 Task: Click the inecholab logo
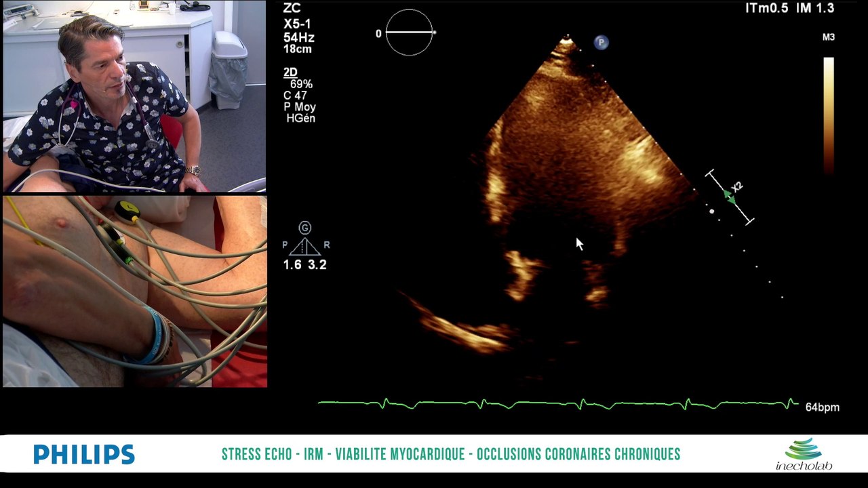pyautogui.click(x=804, y=454)
